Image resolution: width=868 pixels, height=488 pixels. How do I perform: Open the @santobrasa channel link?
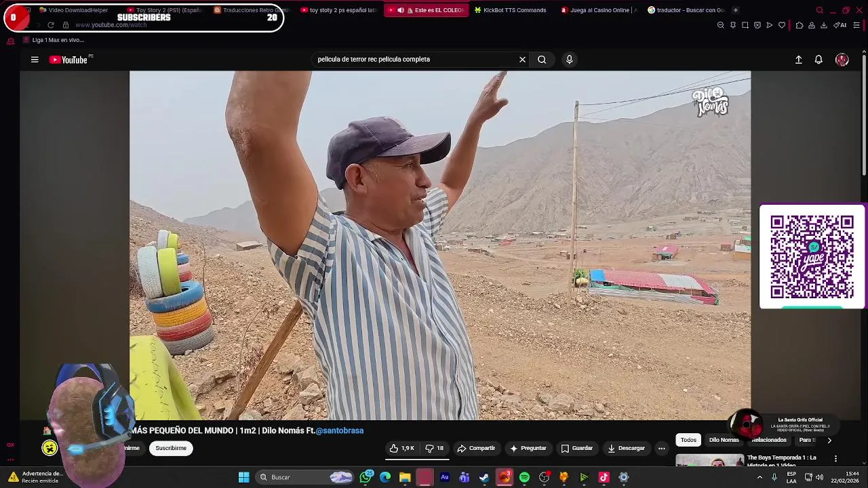(x=339, y=430)
